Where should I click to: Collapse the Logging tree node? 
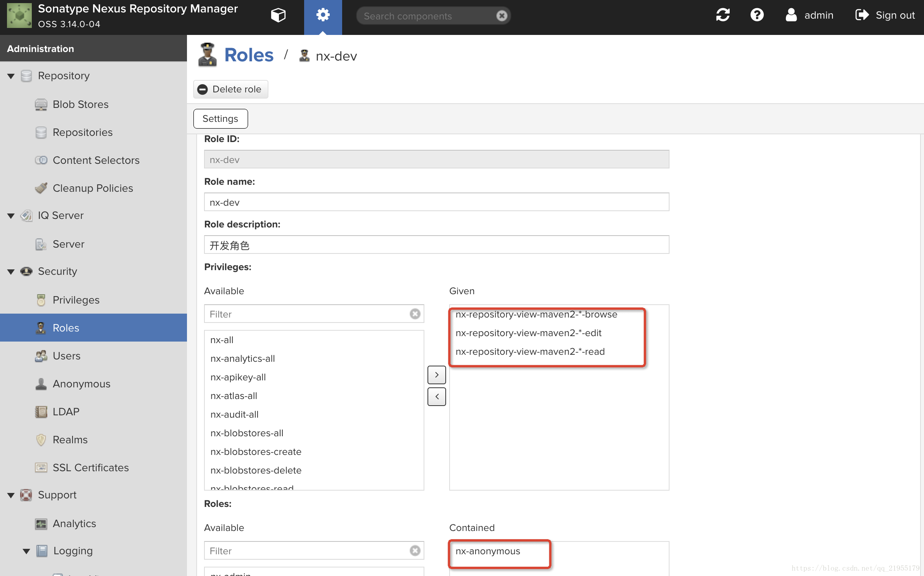26,551
